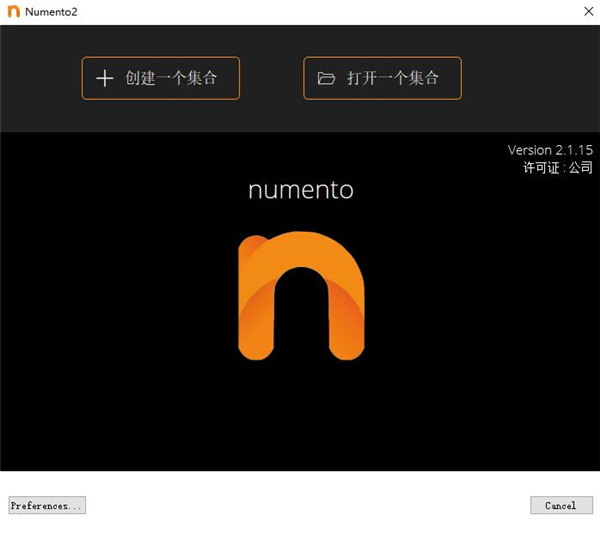Click the 许可证 : 公司 license text
The image size is (600, 539).
pos(558,168)
